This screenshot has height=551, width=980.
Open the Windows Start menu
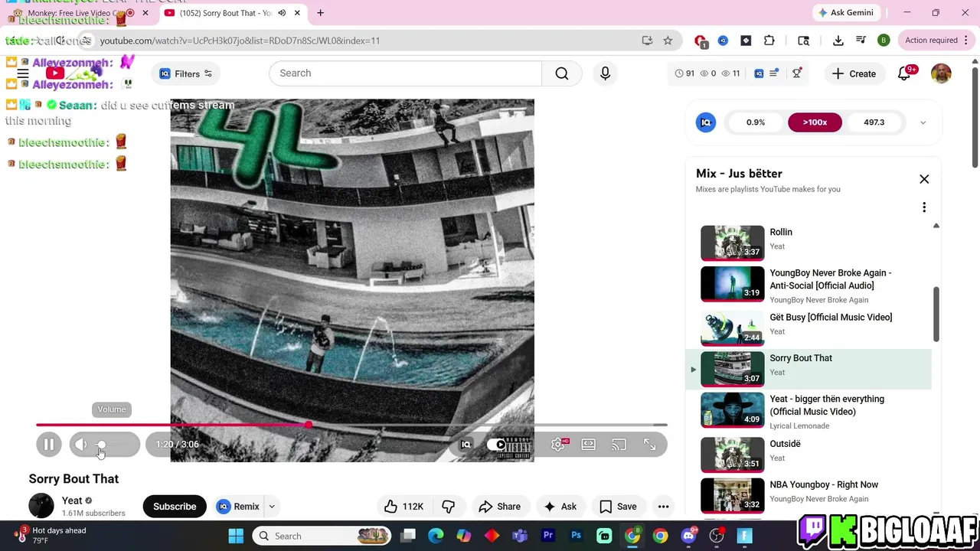[x=236, y=536]
